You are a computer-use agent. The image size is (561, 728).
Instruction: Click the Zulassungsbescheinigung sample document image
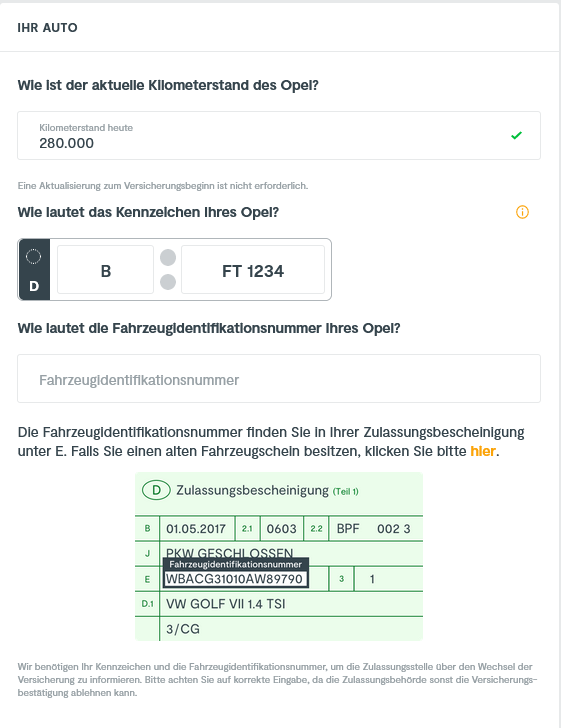click(x=279, y=557)
